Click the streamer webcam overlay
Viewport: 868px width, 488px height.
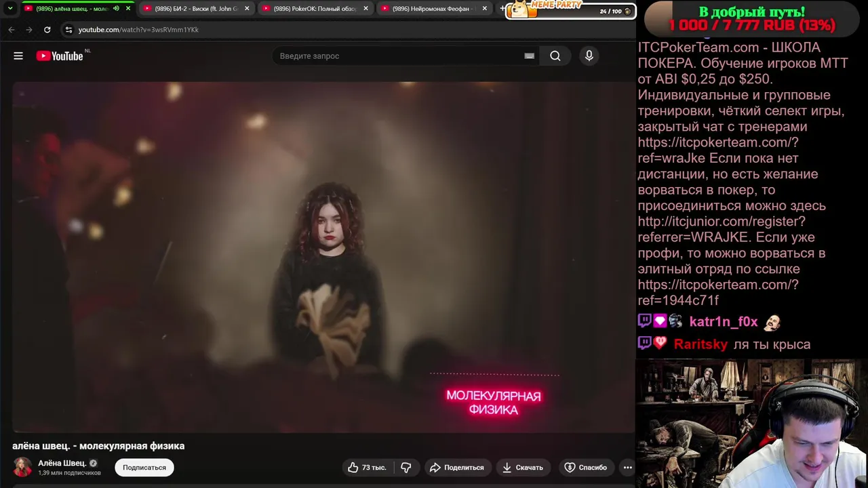point(751,424)
